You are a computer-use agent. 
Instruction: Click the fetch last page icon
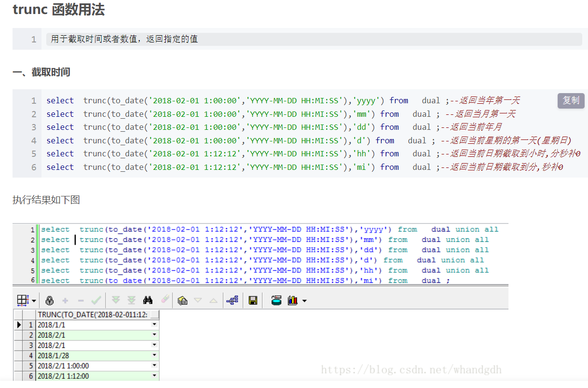tap(131, 300)
